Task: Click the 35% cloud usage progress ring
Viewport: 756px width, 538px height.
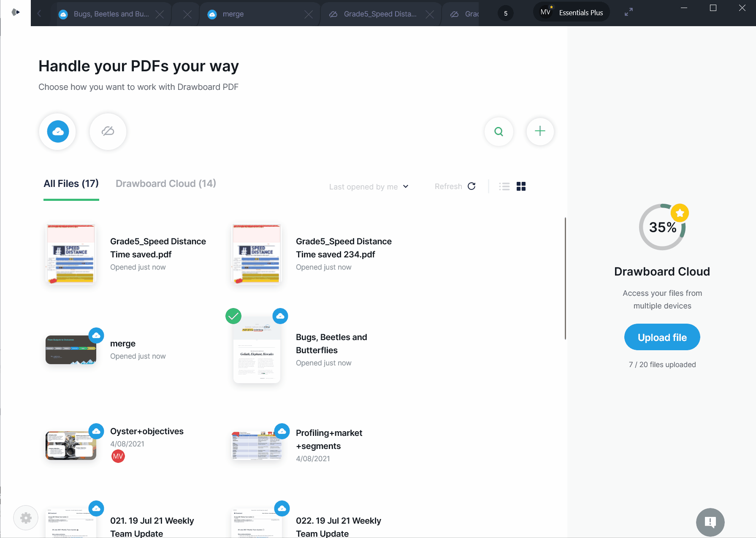Action: (662, 227)
